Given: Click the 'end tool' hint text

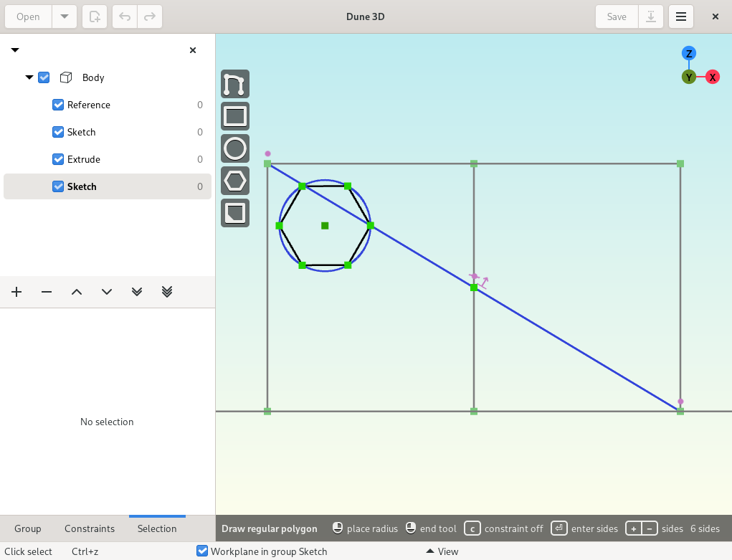Looking at the screenshot, I should pos(438,528).
